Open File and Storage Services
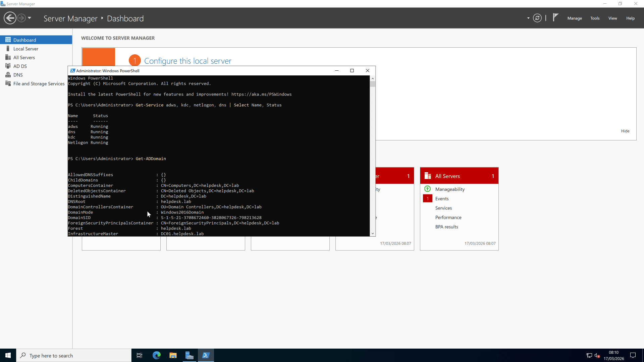The height and width of the screenshot is (362, 644). click(x=39, y=83)
